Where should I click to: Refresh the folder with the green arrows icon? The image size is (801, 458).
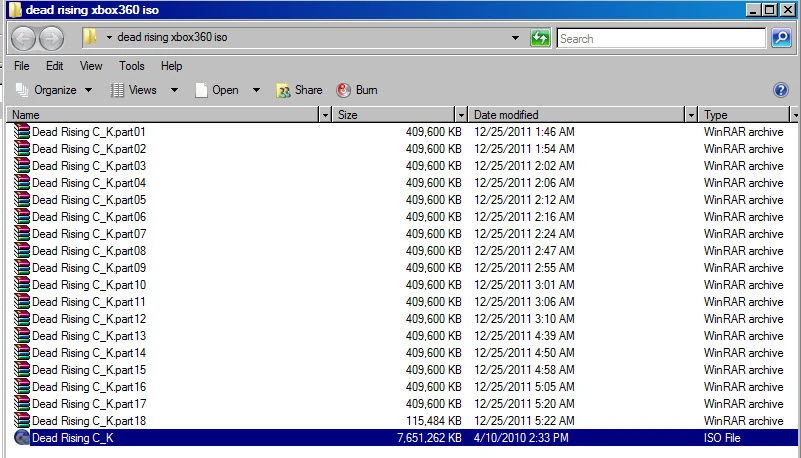coord(540,38)
